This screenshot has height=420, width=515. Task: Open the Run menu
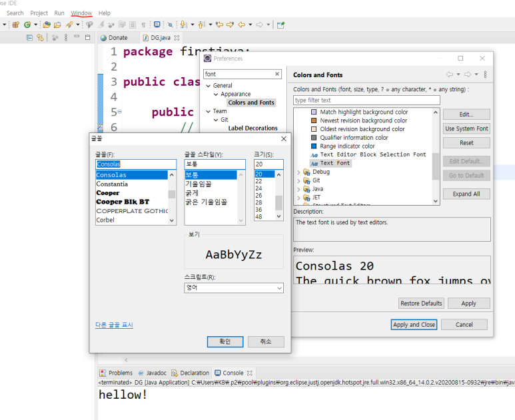pyautogui.click(x=59, y=13)
